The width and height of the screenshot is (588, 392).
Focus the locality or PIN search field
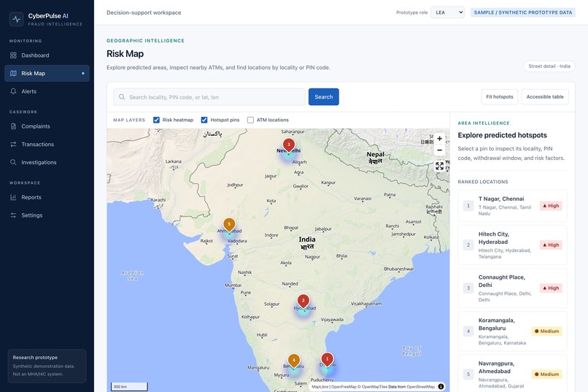pos(209,97)
